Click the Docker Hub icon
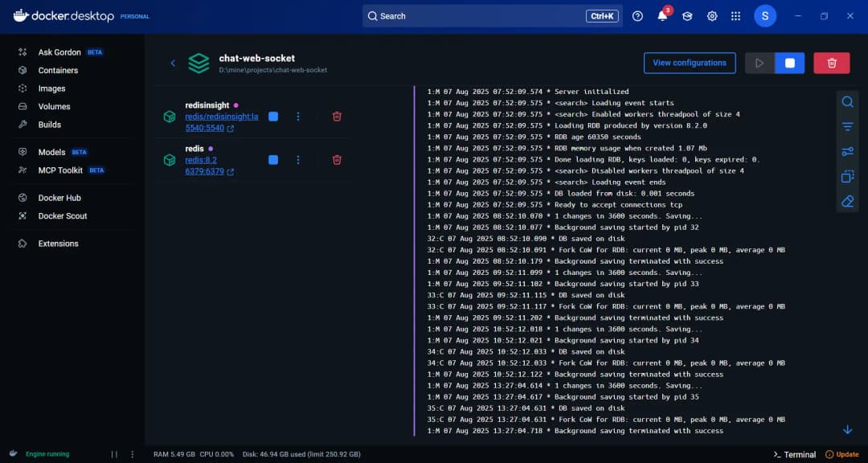Image resolution: width=868 pixels, height=463 pixels. tap(23, 198)
